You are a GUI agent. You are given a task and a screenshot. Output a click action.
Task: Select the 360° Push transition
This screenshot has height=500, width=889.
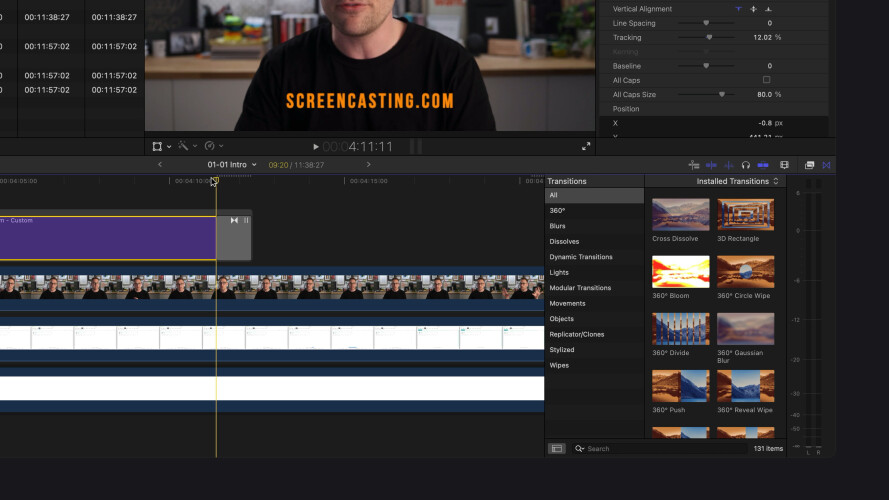pos(680,386)
